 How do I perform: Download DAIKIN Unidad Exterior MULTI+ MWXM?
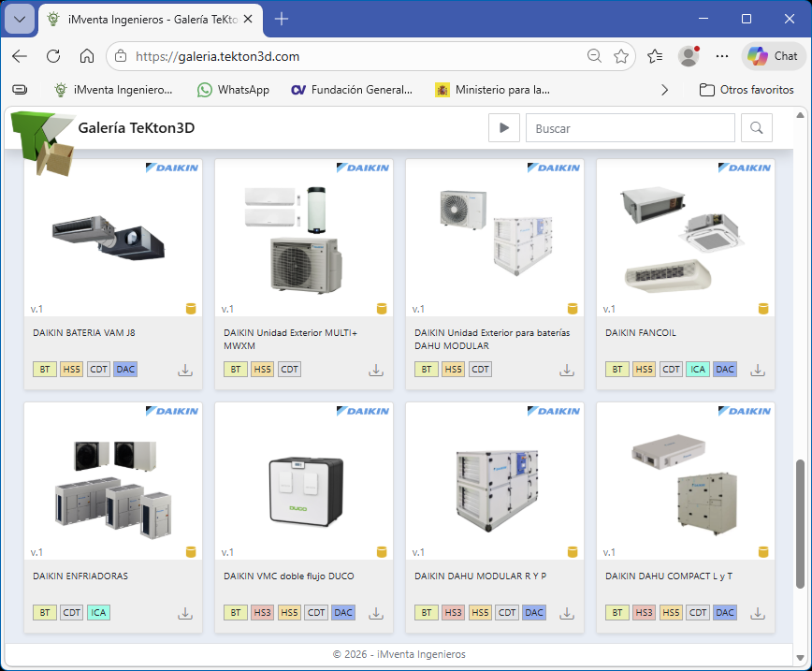(x=376, y=370)
